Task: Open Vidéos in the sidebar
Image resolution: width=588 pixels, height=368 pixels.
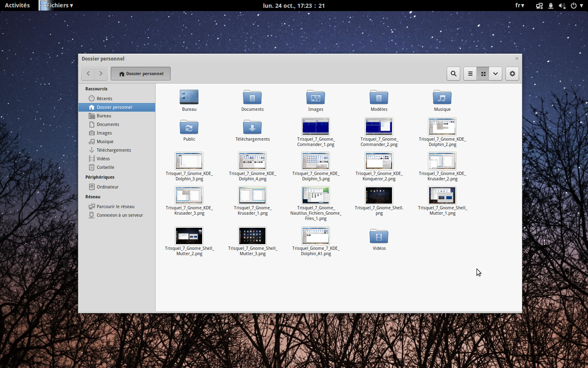Action: click(x=117, y=159)
